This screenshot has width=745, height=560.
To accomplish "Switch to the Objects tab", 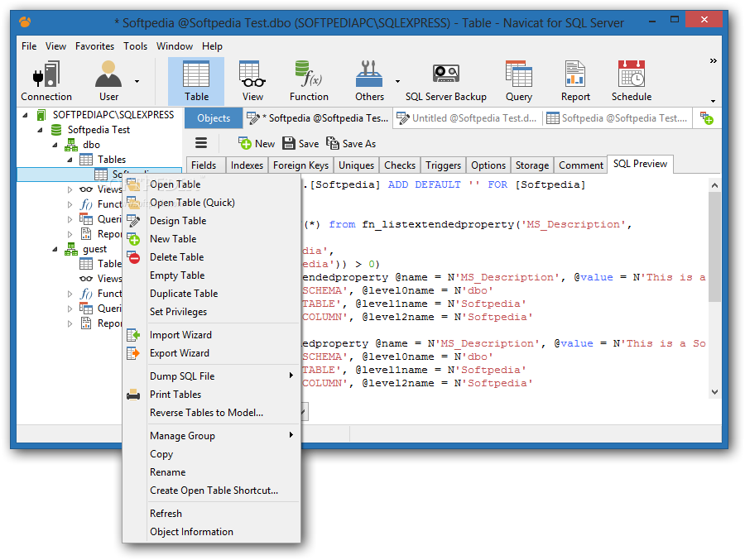I will click(214, 118).
